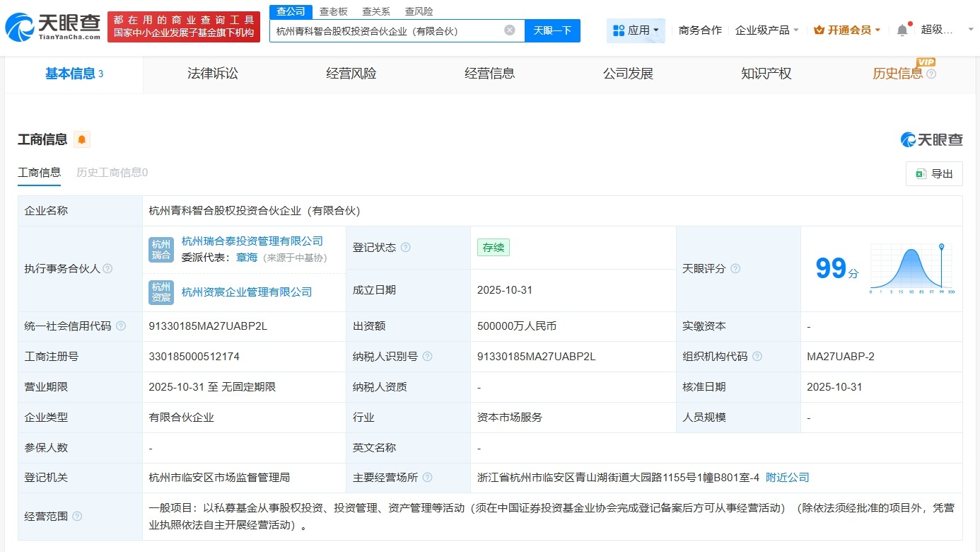The height and width of the screenshot is (552, 980).
Task: Open the 附近公司 link
Action: [787, 478]
